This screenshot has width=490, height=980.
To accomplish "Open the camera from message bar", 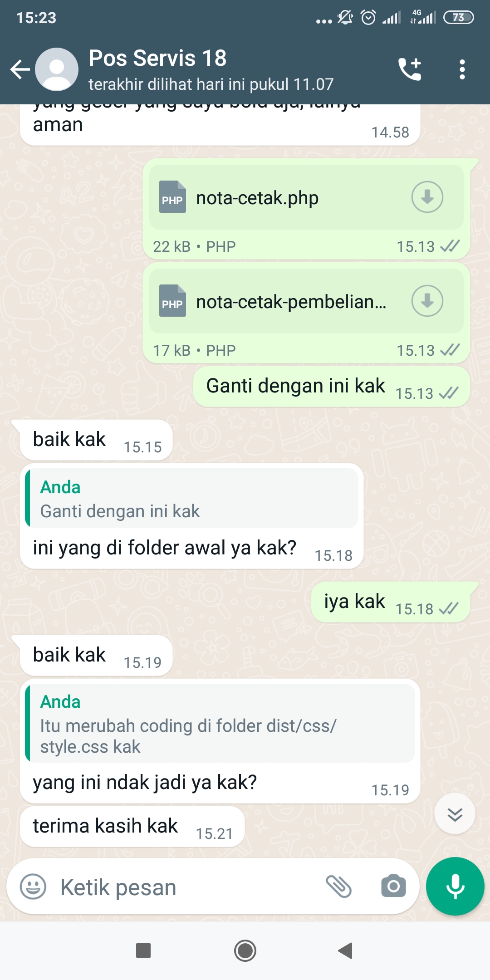I will coord(393,886).
